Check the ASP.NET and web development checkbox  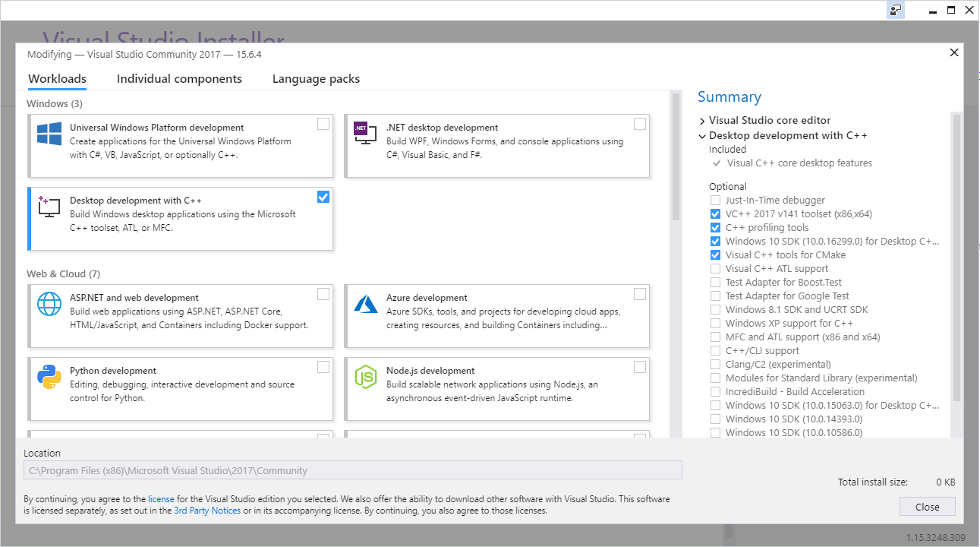click(x=323, y=294)
